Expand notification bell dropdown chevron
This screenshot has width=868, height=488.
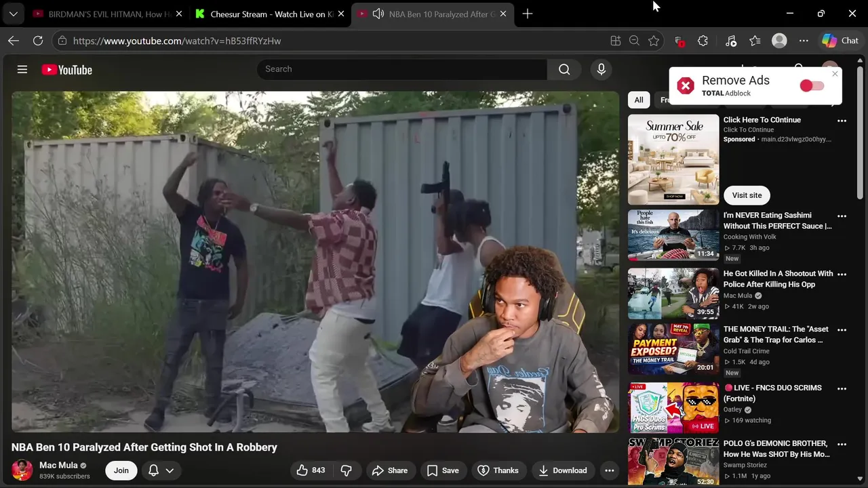[x=170, y=470]
